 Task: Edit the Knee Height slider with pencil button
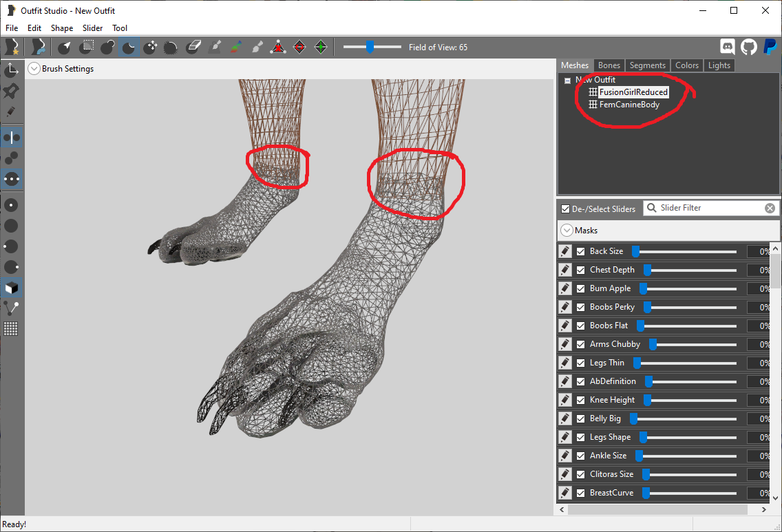565,400
